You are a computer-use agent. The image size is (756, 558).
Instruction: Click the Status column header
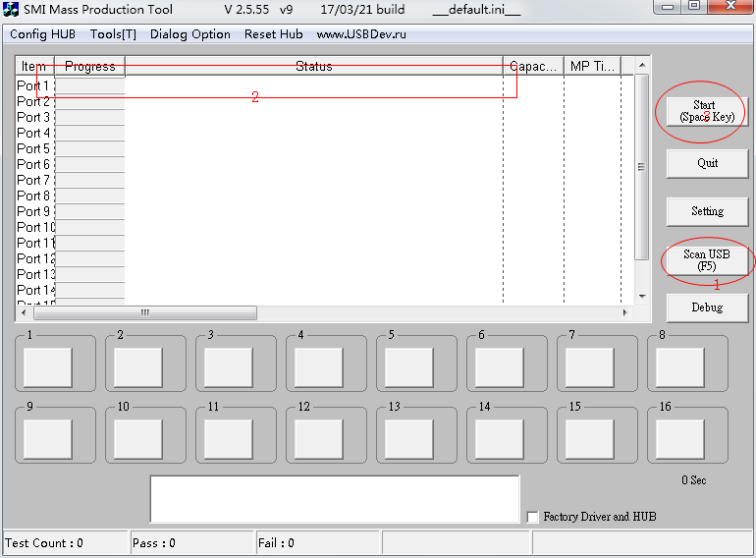313,67
